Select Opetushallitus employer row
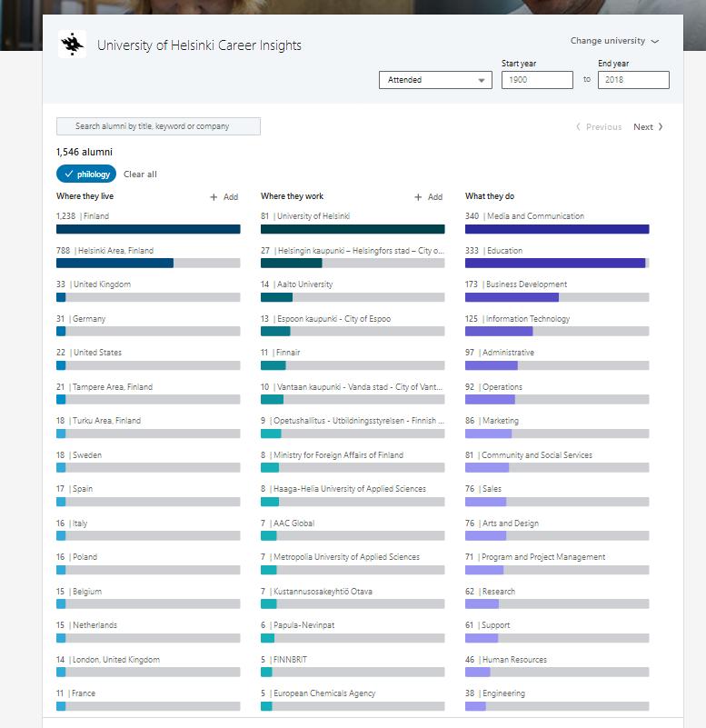The width and height of the screenshot is (706, 728). pos(353,427)
